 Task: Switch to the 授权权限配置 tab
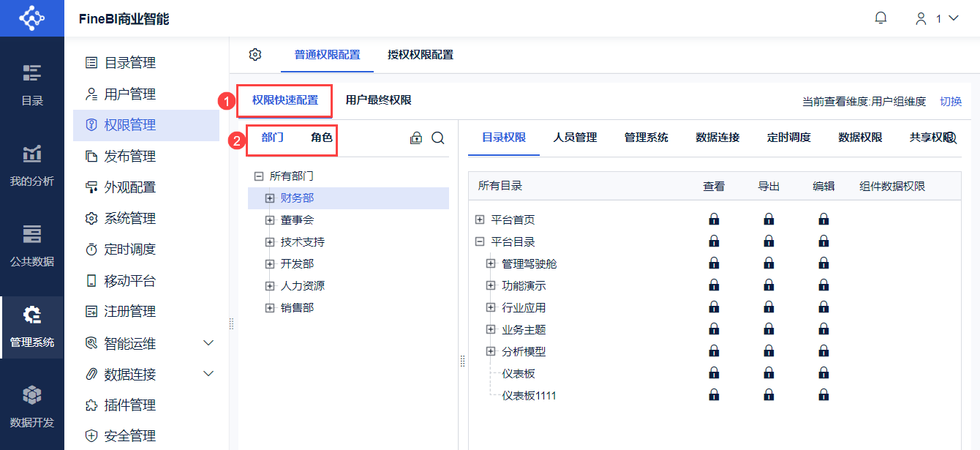pyautogui.click(x=421, y=55)
